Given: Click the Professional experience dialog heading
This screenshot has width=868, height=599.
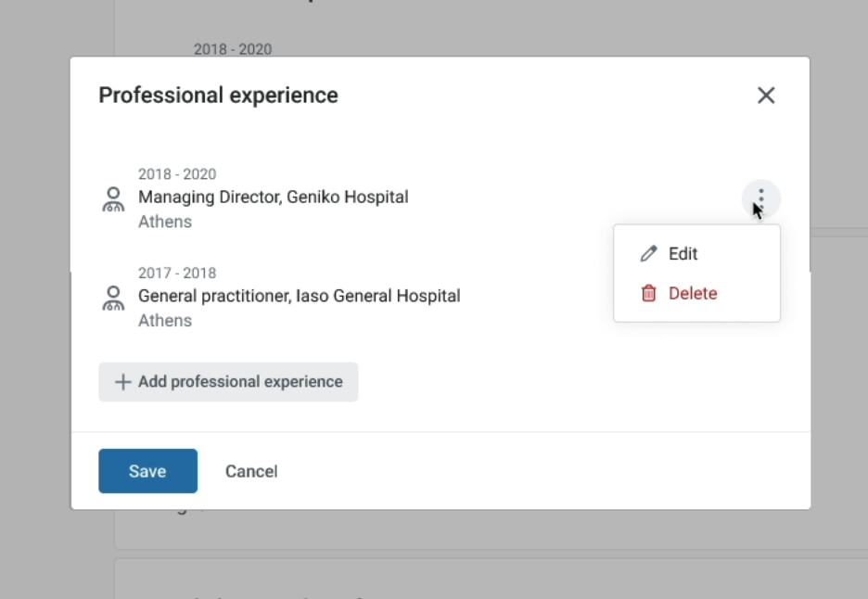Looking at the screenshot, I should tap(218, 96).
